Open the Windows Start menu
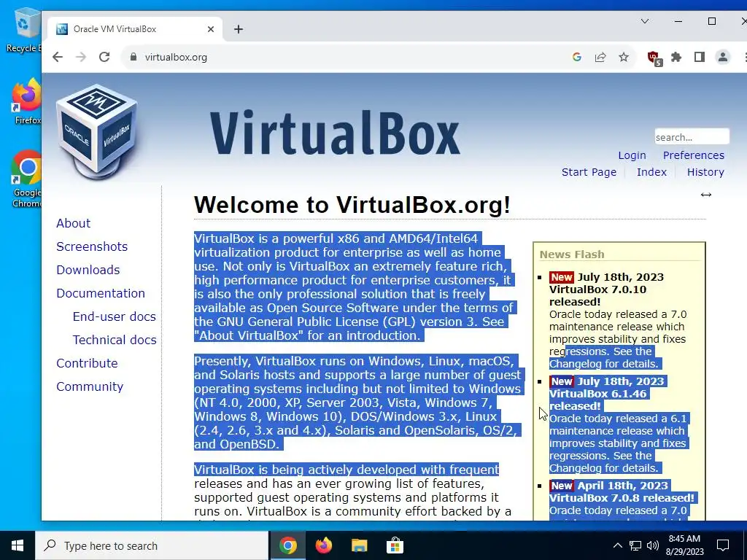 (x=18, y=545)
